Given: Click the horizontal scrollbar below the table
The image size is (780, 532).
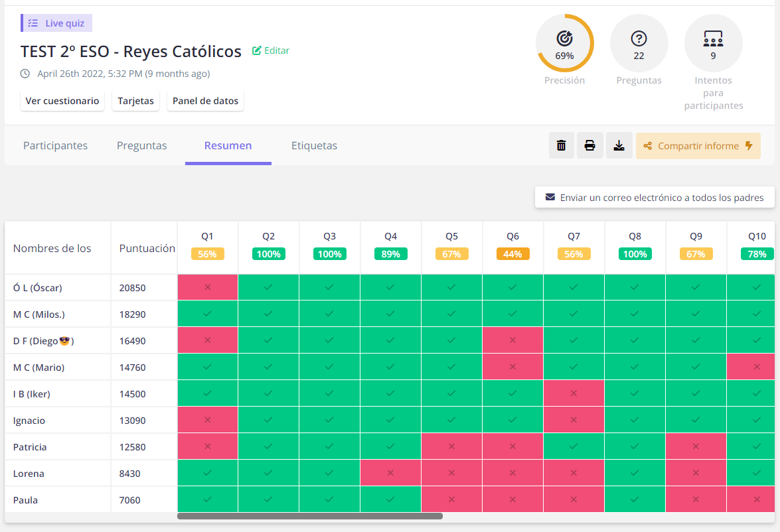Looking at the screenshot, I should 310,516.
